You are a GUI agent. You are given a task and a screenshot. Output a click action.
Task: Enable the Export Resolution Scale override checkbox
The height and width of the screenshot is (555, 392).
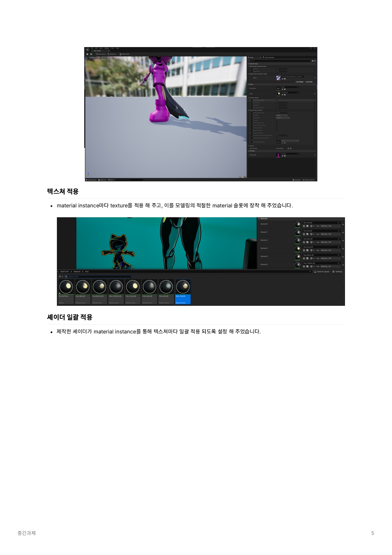[x=252, y=108]
